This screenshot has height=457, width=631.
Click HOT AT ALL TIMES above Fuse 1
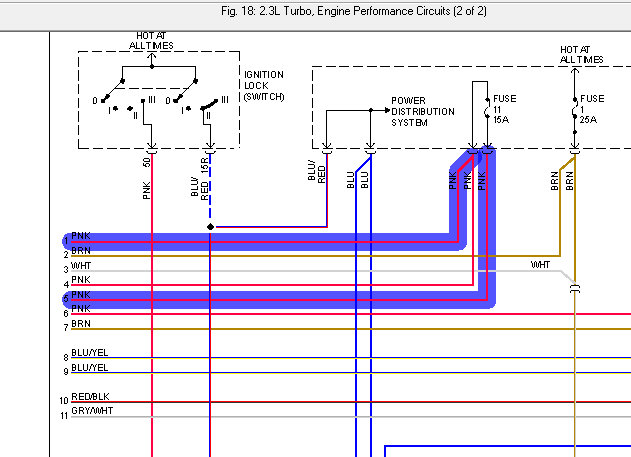[581, 54]
